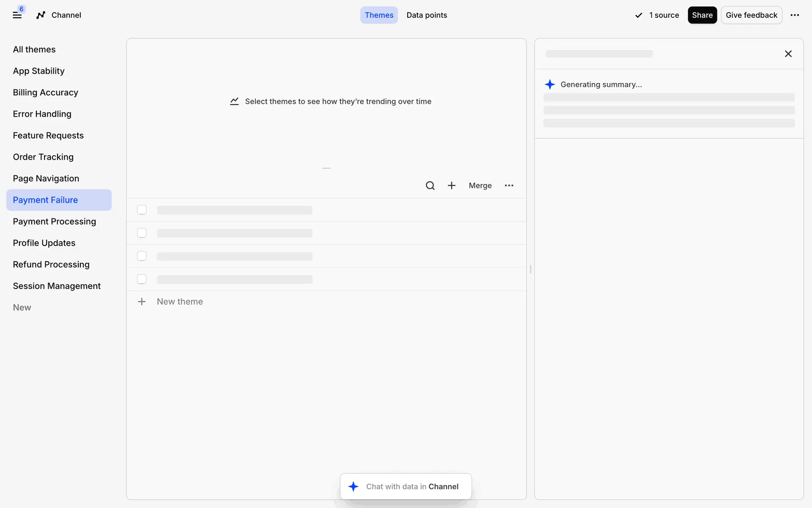Screen dimensions: 812x508
Task: Click the Give feedback button
Action: point(751,15)
